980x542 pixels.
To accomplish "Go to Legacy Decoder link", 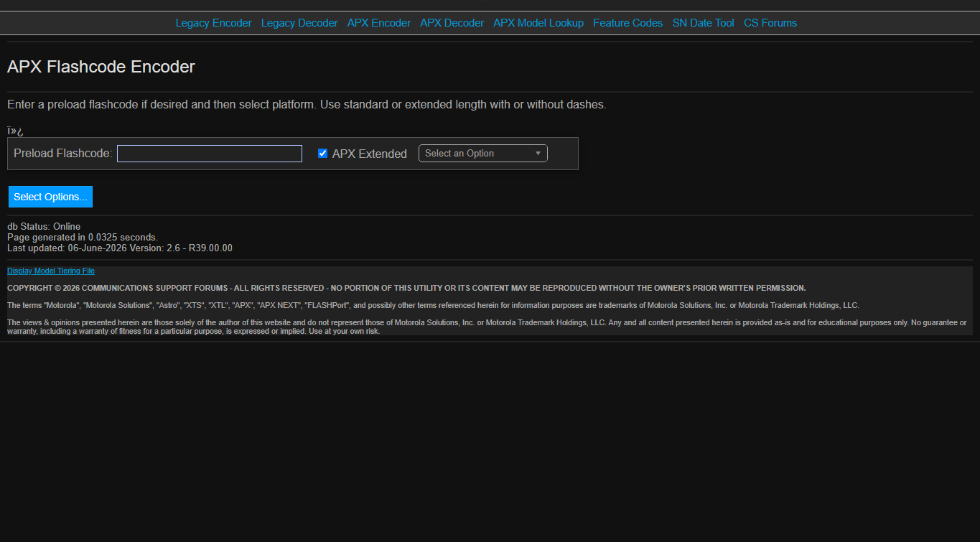I will [299, 23].
